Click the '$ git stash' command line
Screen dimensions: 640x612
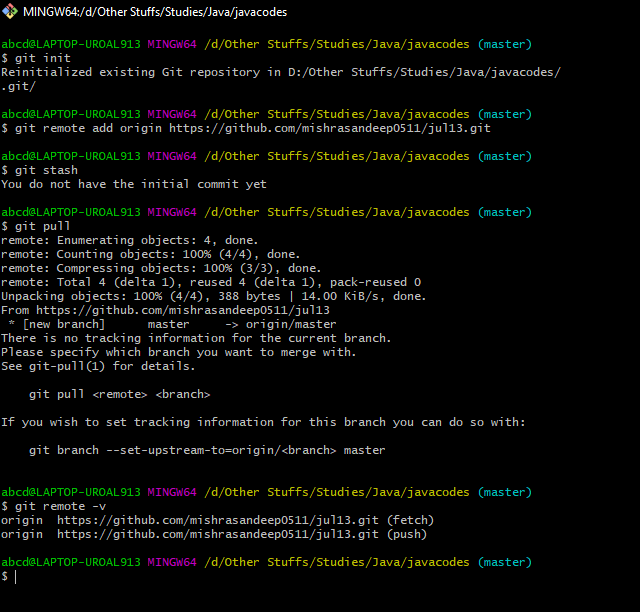click(39, 170)
